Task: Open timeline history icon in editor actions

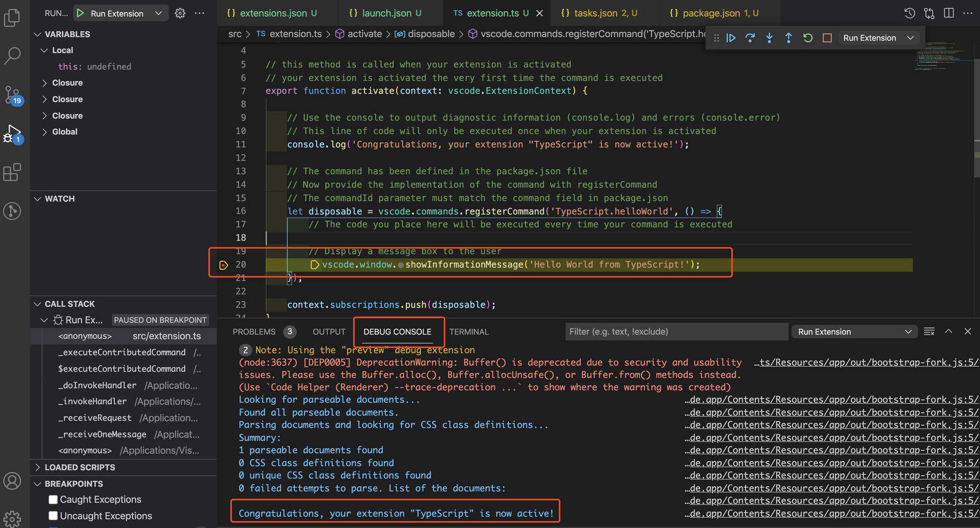Action: (x=910, y=13)
